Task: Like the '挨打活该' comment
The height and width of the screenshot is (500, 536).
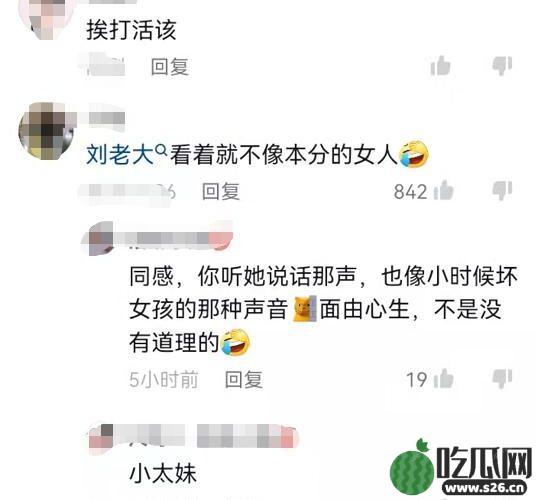Action: 441,65
